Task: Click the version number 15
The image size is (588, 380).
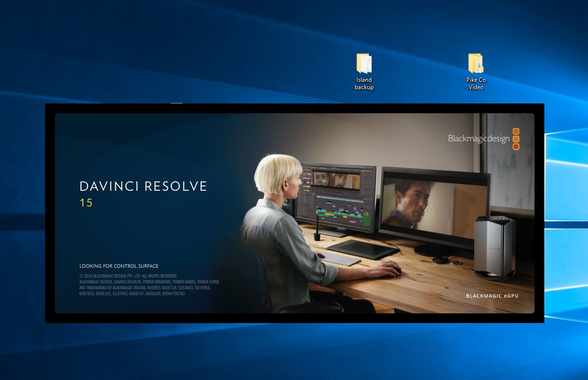Action: click(86, 203)
